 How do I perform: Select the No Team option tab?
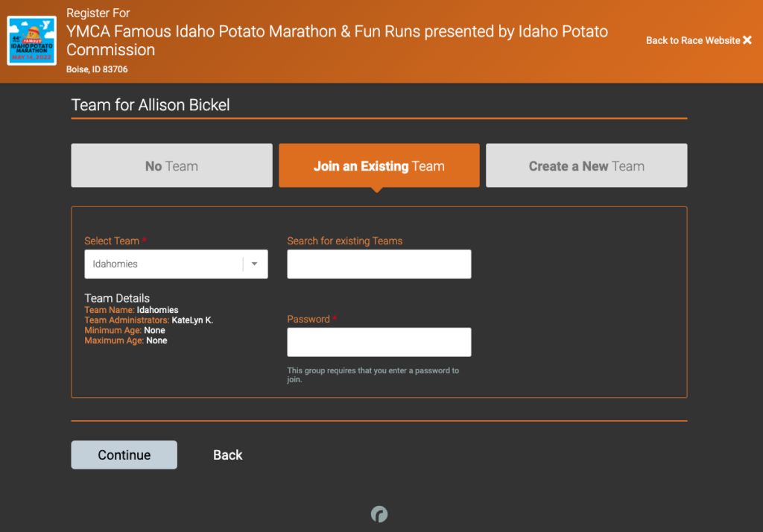[172, 165]
